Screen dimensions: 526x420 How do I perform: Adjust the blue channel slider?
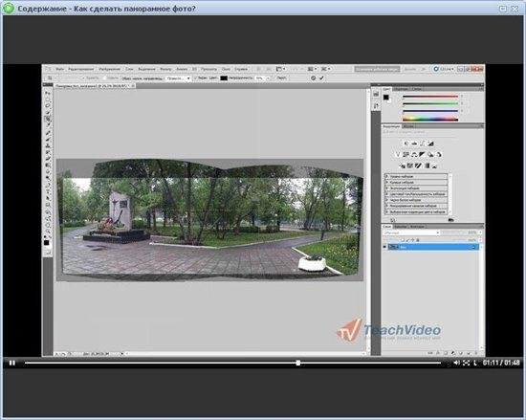[430, 111]
